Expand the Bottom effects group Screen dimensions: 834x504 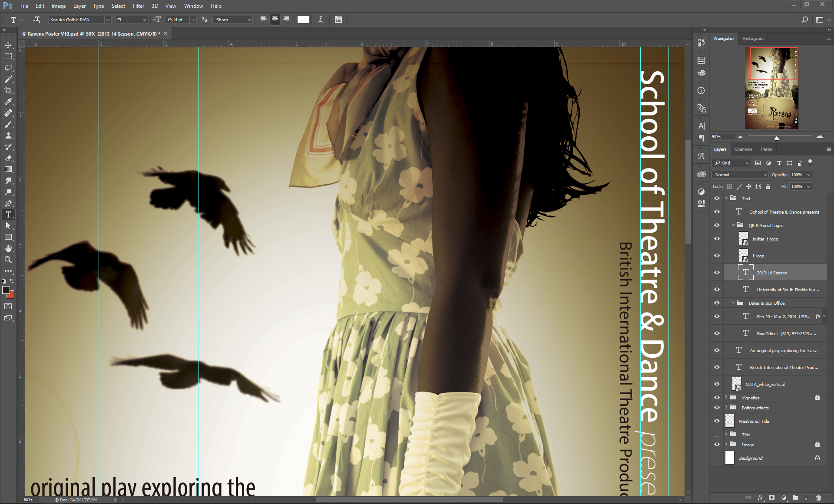(x=726, y=408)
